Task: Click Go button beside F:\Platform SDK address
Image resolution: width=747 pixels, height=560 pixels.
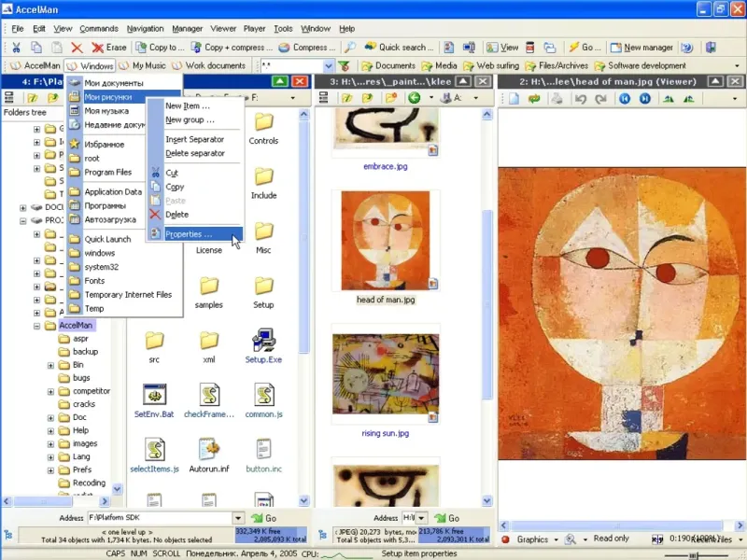Action: [264, 518]
